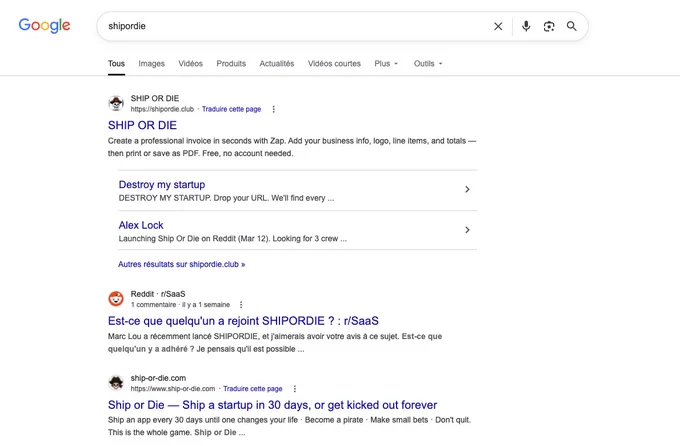The image size is (680, 446).
Task: Click the https://shipordie.club URL text
Action: point(162,109)
